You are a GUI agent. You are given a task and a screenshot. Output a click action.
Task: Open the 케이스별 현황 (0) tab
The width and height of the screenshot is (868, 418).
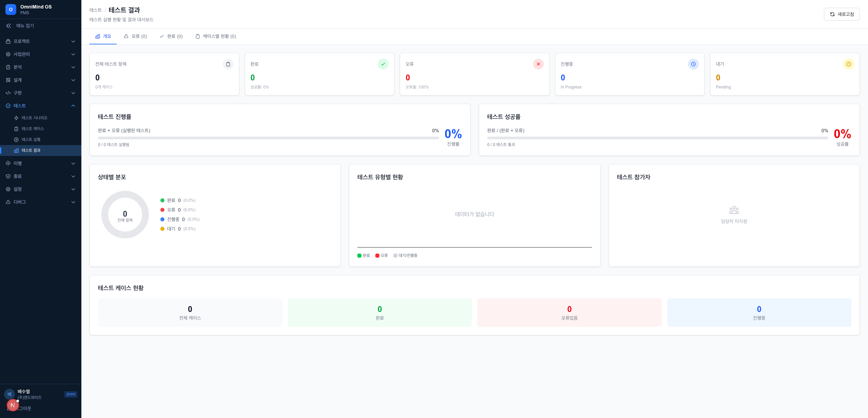tap(216, 36)
